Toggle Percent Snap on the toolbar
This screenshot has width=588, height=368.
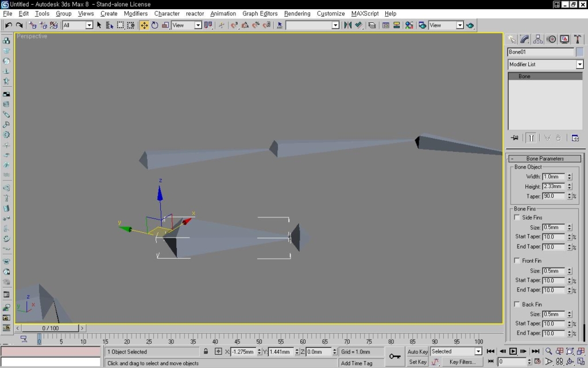click(x=256, y=25)
